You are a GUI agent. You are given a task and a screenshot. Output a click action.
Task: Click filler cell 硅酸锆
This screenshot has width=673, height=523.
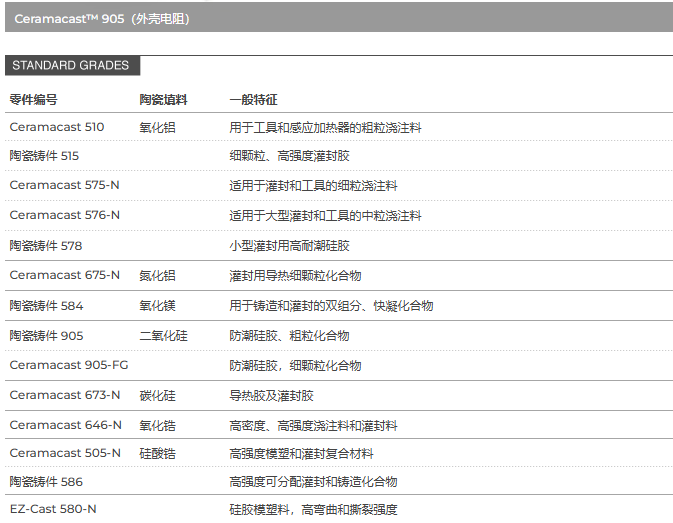(x=157, y=454)
